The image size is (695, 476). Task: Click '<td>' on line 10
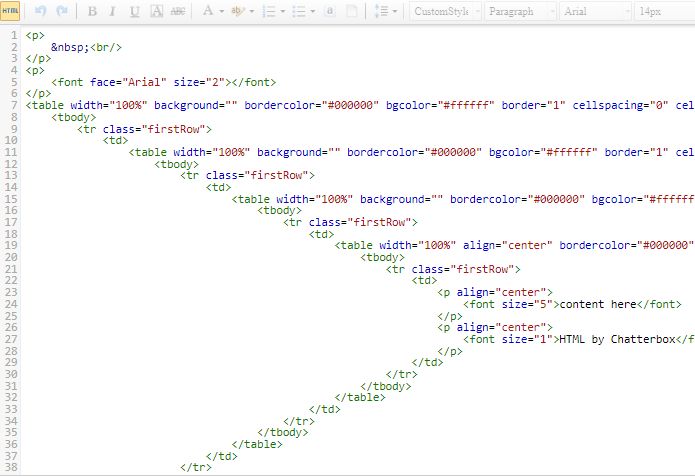tap(115, 140)
